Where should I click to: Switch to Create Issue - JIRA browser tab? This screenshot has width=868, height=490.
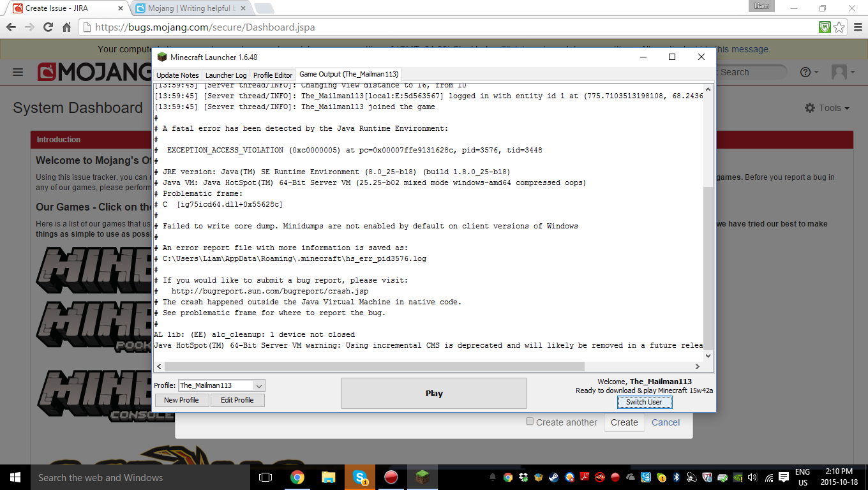click(68, 8)
